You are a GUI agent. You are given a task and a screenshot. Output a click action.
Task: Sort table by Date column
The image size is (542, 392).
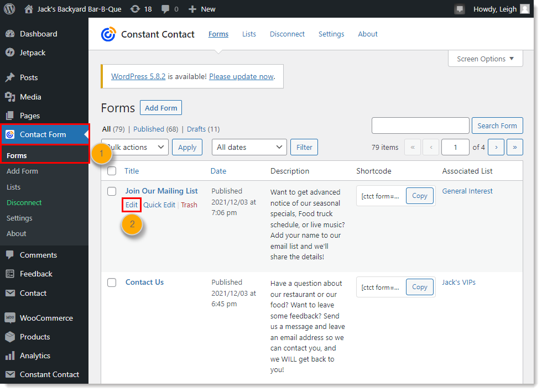[218, 171]
